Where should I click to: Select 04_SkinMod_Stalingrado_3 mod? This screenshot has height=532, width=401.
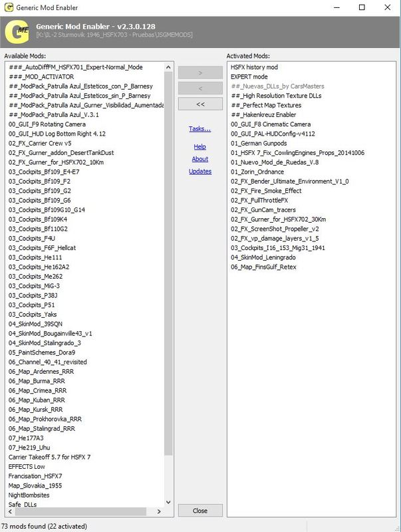(45, 342)
